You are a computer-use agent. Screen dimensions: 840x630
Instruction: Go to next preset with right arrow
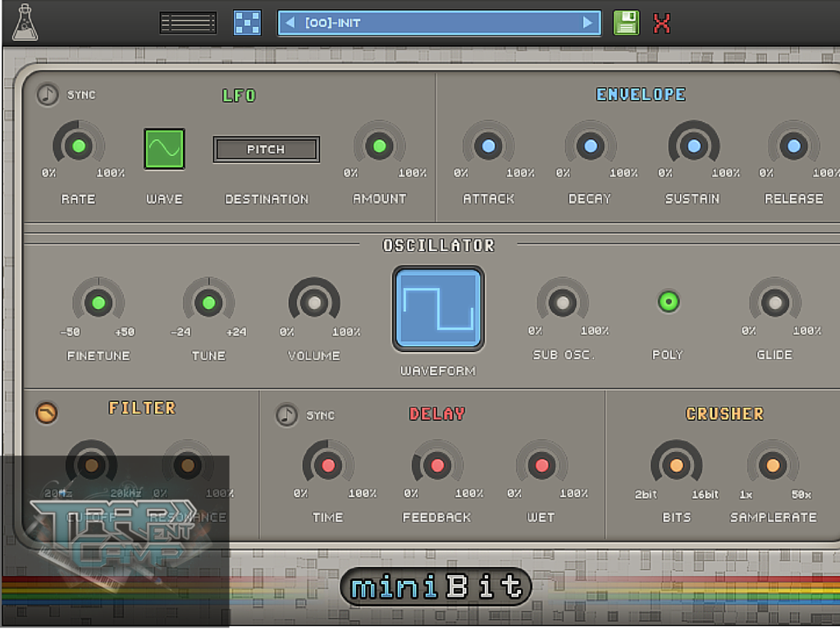tap(587, 23)
